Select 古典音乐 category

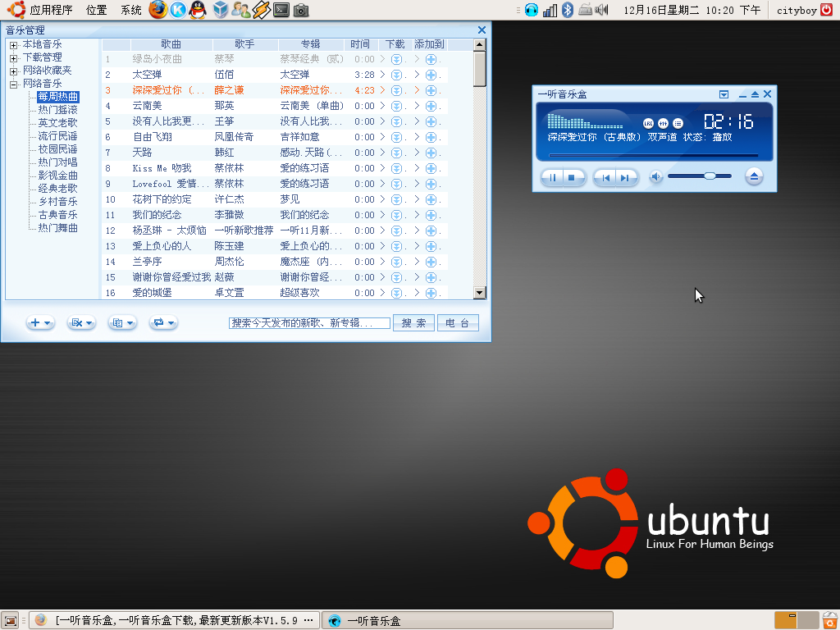click(x=58, y=215)
